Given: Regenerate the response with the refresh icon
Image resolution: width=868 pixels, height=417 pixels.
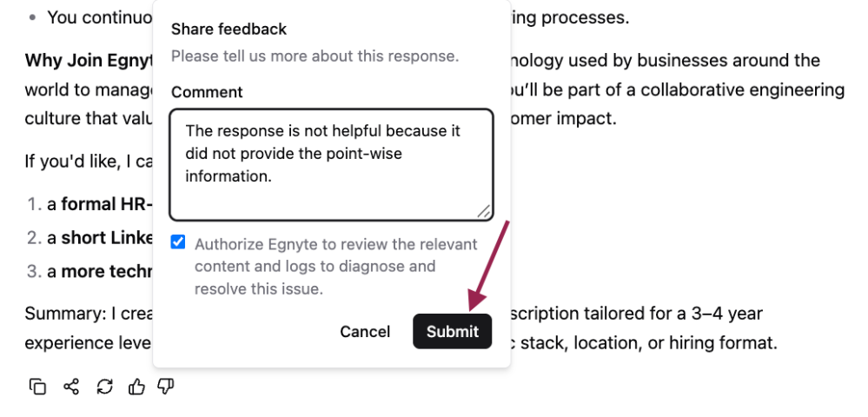Looking at the screenshot, I should click(x=104, y=386).
